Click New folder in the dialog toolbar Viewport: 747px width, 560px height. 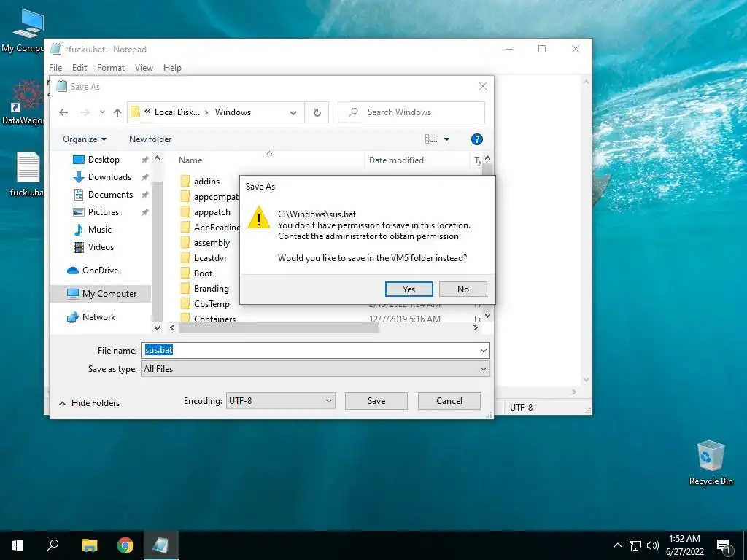pos(150,139)
